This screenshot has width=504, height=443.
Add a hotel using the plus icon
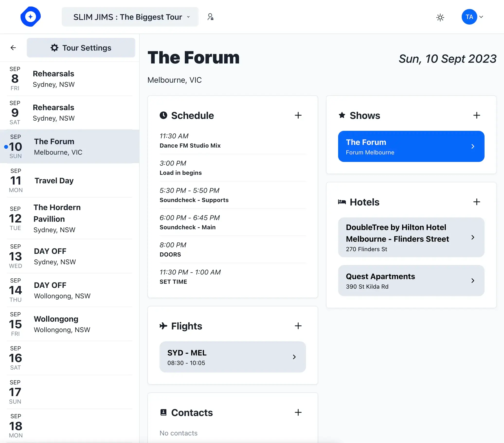coord(477,202)
